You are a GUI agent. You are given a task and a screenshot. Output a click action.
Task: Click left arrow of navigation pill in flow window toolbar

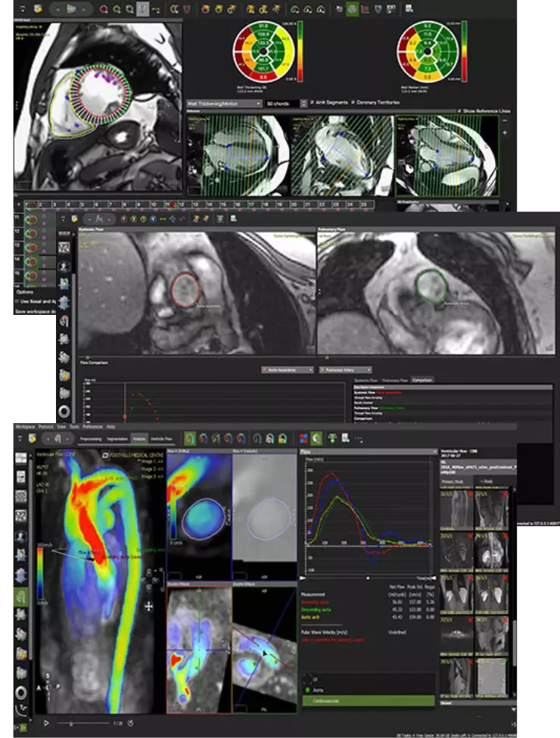[89, 219]
